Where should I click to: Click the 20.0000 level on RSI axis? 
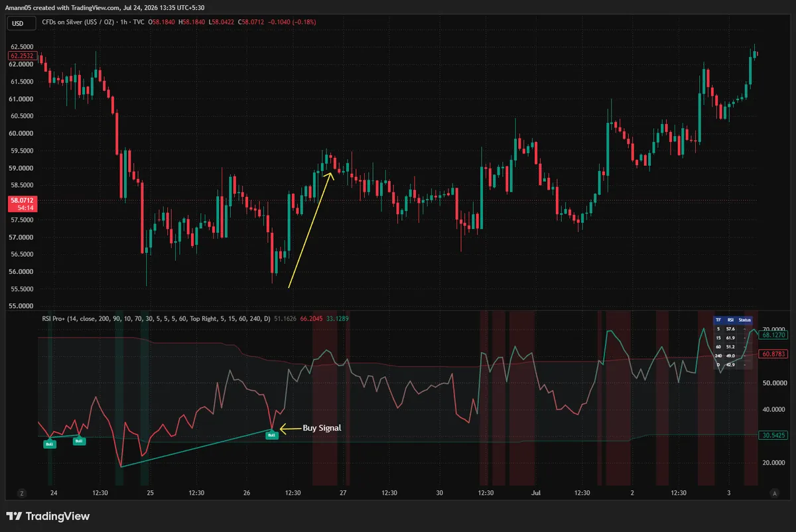(773, 463)
